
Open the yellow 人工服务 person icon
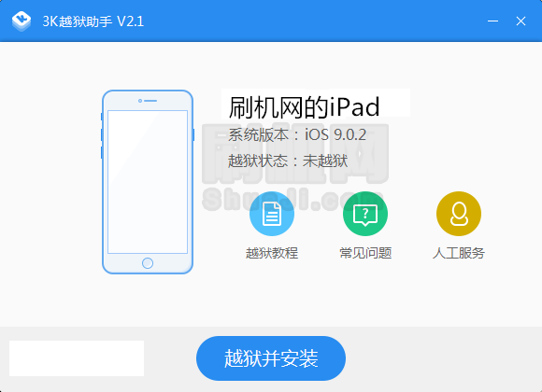[x=459, y=214]
